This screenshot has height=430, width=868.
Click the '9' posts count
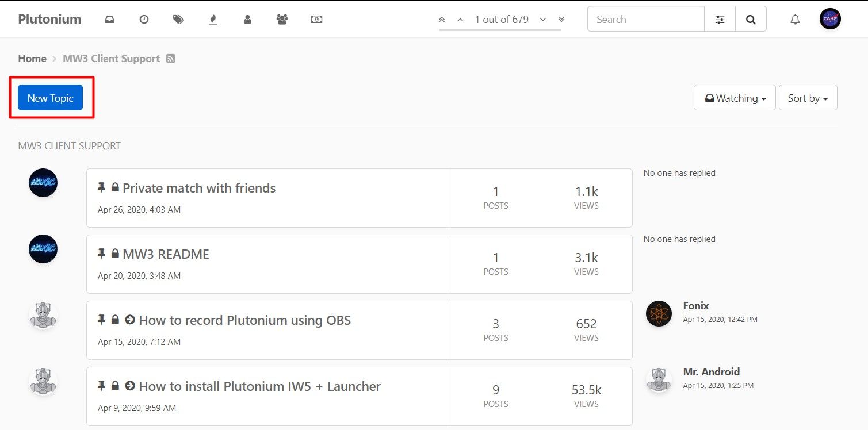[496, 390]
